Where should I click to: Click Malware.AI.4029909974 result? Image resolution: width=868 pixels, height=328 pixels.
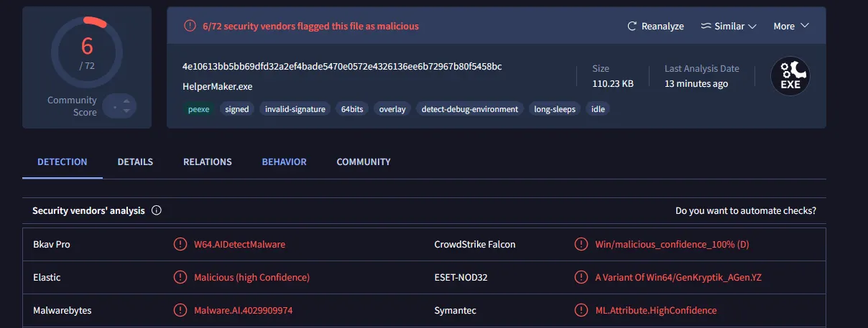tap(243, 311)
